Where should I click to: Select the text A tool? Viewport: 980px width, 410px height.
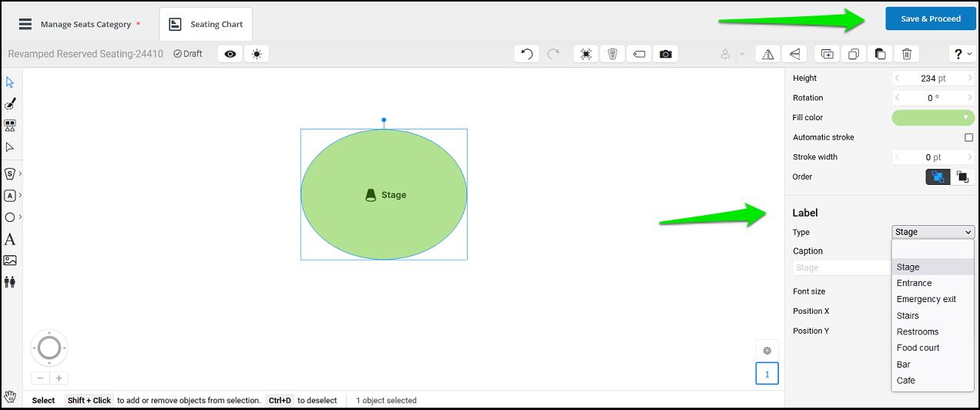(x=10, y=239)
